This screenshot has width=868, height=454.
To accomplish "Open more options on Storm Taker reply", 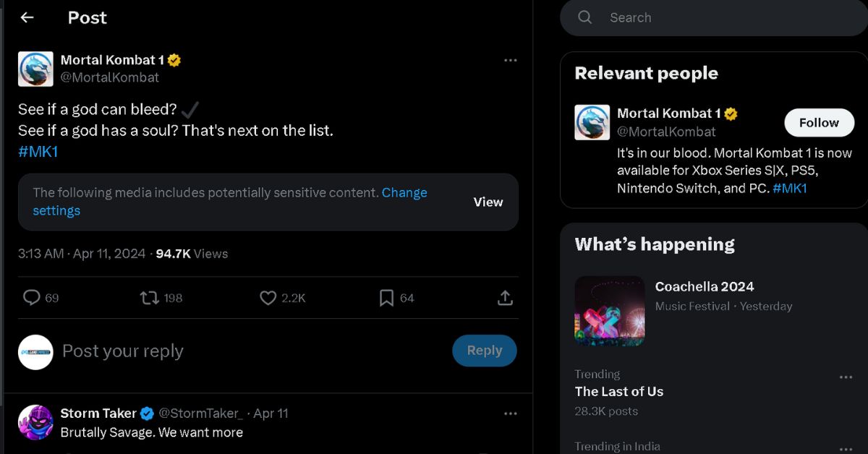I will [x=511, y=414].
